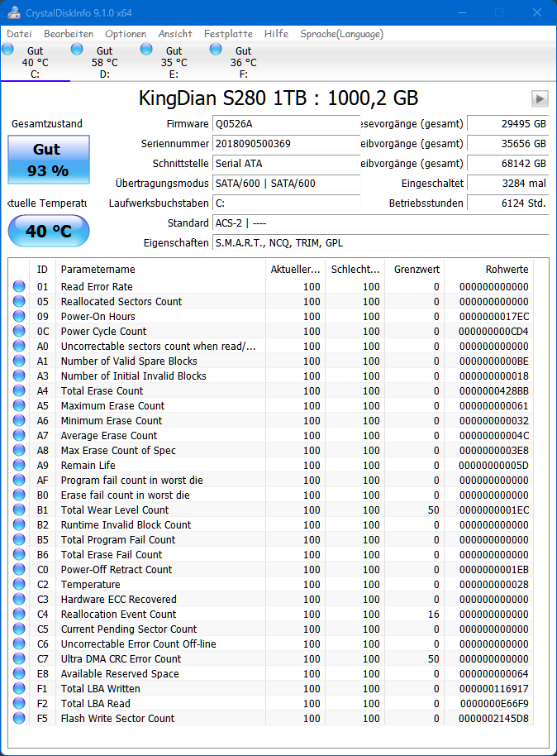557x756 pixels.
Task: Select drive F: status orb
Action: (x=216, y=49)
